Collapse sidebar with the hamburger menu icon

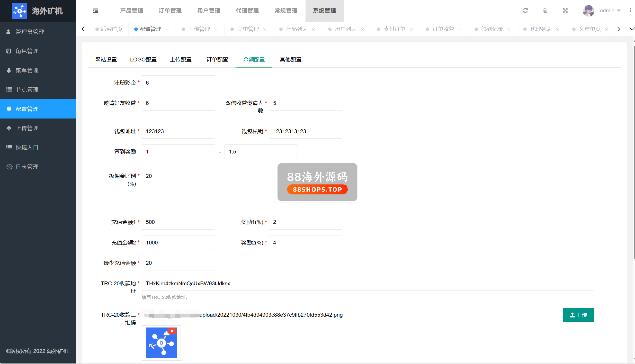click(x=95, y=11)
